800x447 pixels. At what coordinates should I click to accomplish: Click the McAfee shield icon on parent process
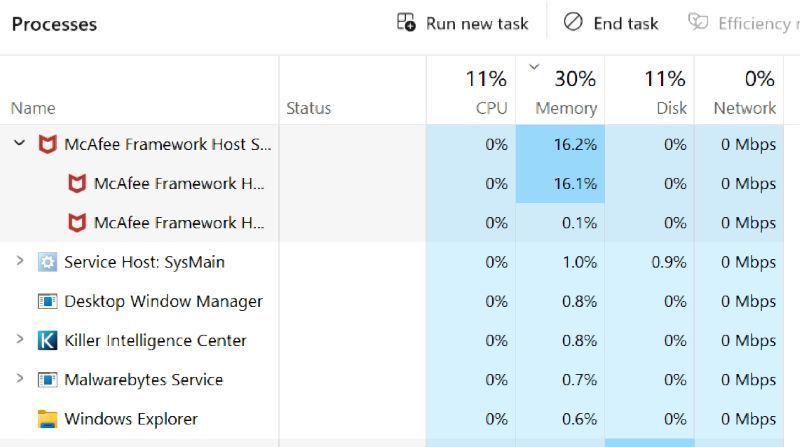pyautogui.click(x=47, y=144)
